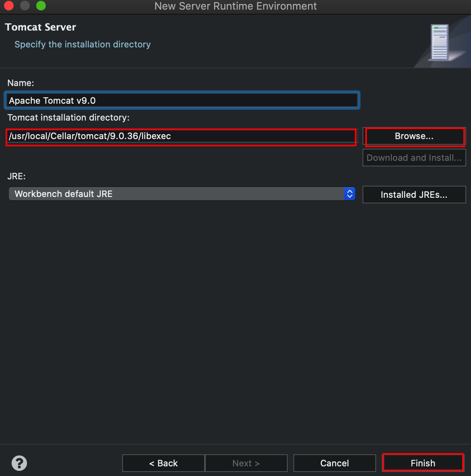Click the gray minimize window button
The height and width of the screenshot is (476, 471).
pos(25,6)
